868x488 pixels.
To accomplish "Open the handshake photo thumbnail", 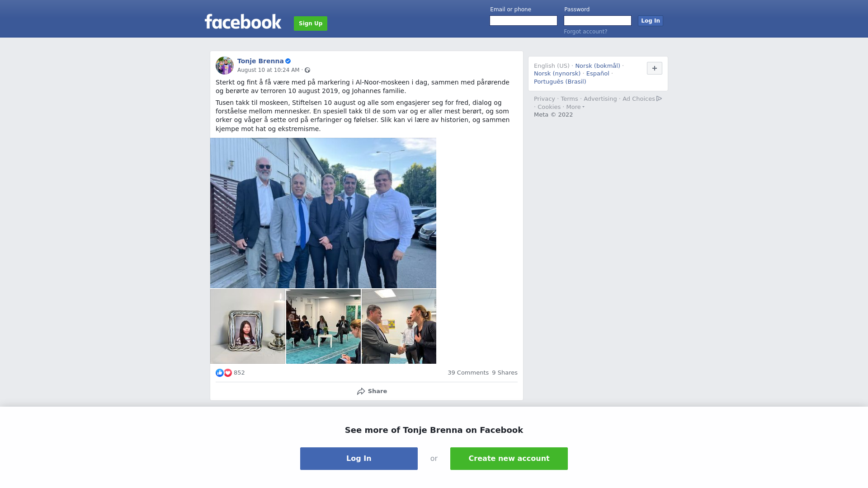I will pyautogui.click(x=399, y=327).
